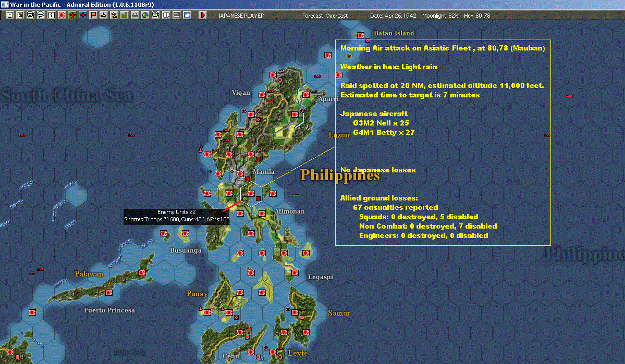This screenshot has height=364, width=625.
Task: Click the 'Moonlight: 82%' status text
Action: point(440,16)
